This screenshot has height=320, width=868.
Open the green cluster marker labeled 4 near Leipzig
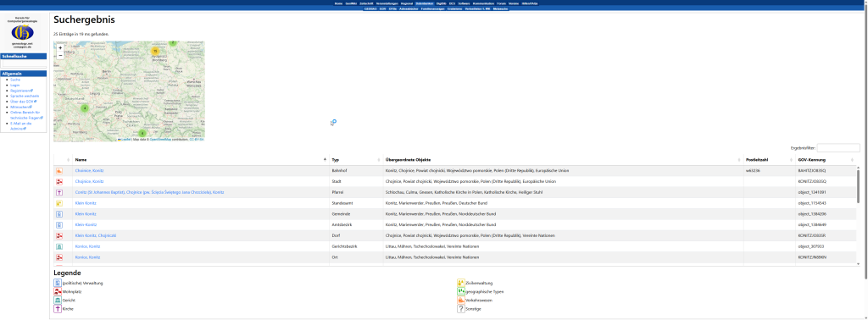click(x=85, y=108)
